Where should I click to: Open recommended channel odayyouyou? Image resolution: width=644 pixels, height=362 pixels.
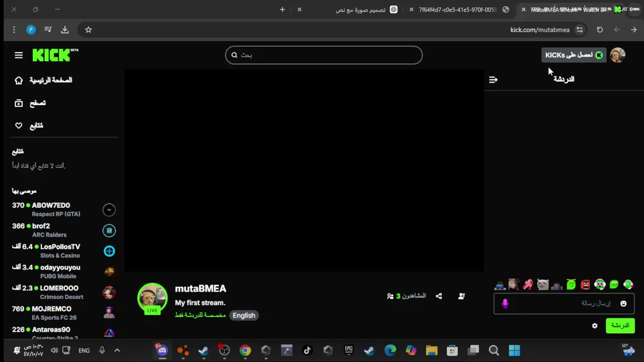coord(64,271)
